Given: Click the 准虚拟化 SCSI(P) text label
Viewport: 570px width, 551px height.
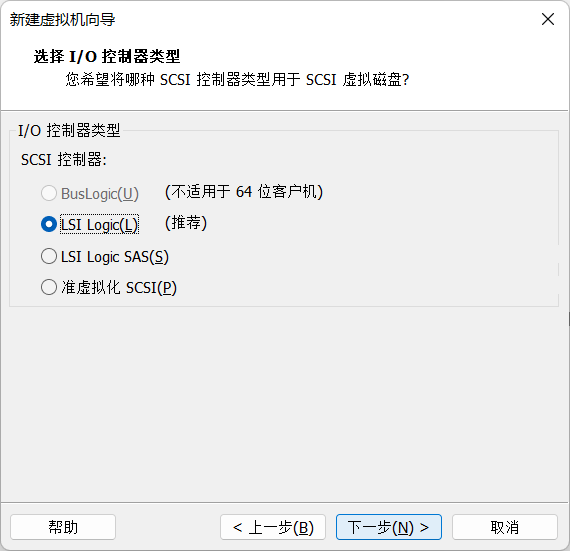Looking at the screenshot, I should tap(119, 287).
